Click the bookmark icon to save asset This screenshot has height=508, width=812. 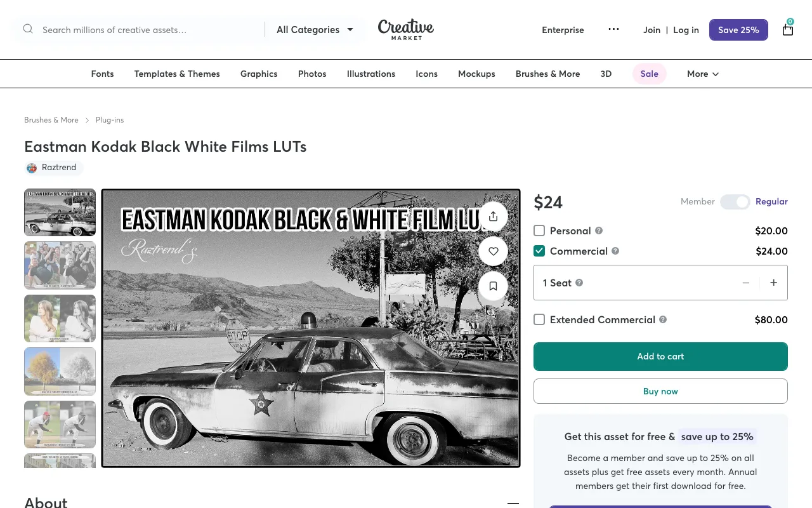click(493, 286)
